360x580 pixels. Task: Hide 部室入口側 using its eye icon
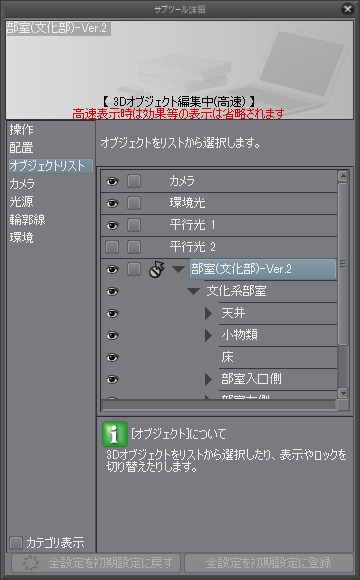pyautogui.click(x=112, y=380)
